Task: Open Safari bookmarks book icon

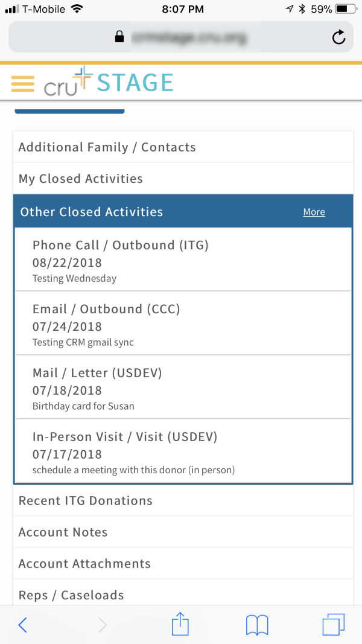Action: [257, 625]
